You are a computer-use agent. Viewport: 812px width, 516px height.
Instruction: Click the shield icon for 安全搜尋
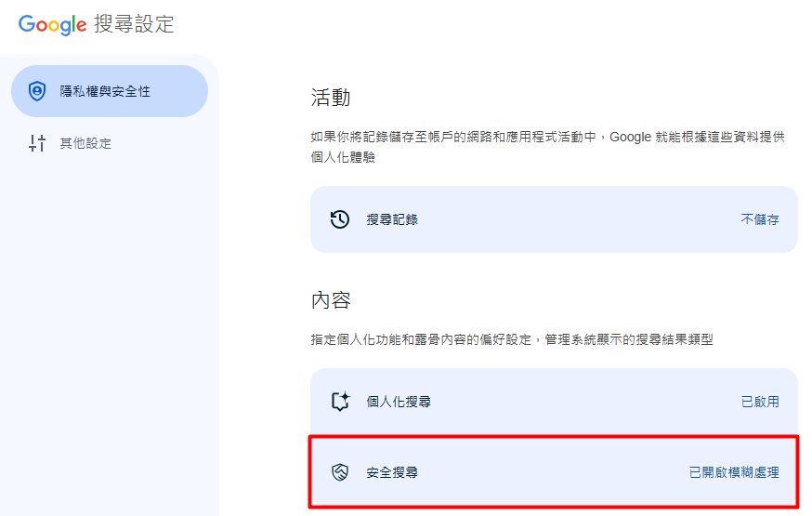coord(340,472)
